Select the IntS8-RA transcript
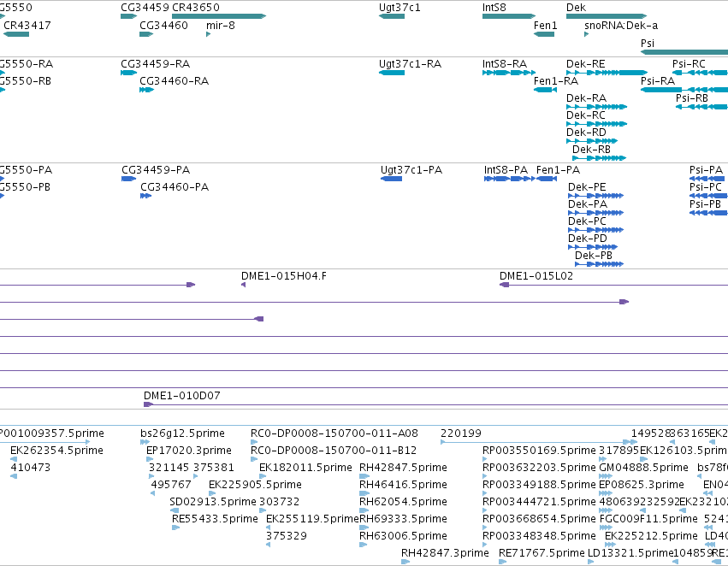This screenshot has height=566, width=728. point(509,73)
